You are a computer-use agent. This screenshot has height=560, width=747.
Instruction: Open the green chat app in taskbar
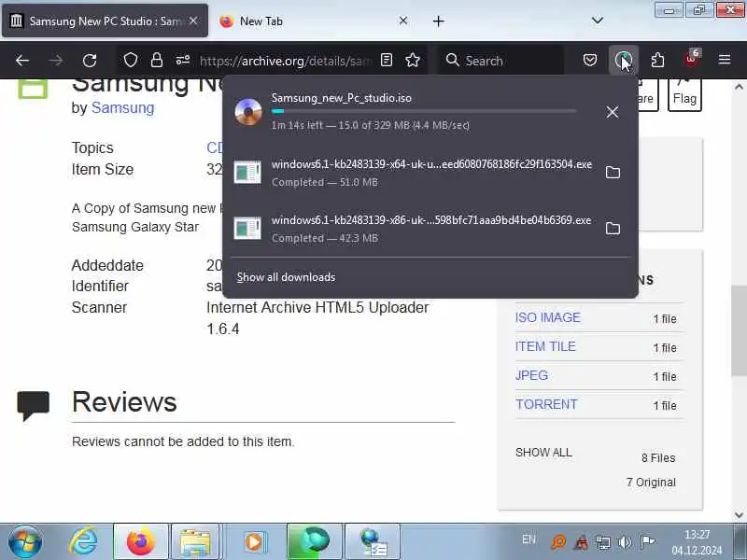click(x=315, y=541)
